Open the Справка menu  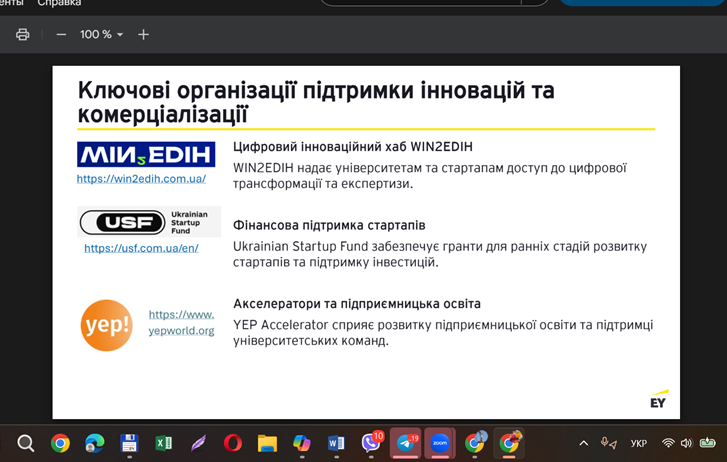[59, 4]
